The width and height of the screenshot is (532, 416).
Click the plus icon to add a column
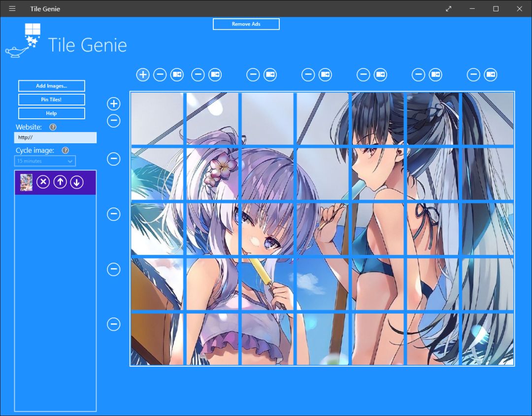pyautogui.click(x=143, y=74)
